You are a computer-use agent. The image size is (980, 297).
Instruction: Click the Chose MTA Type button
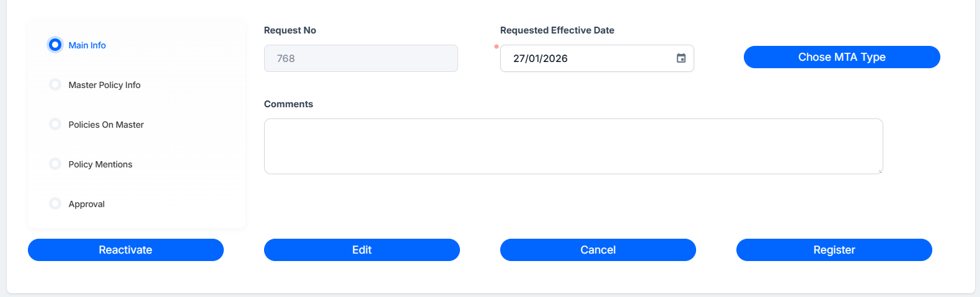point(842,57)
